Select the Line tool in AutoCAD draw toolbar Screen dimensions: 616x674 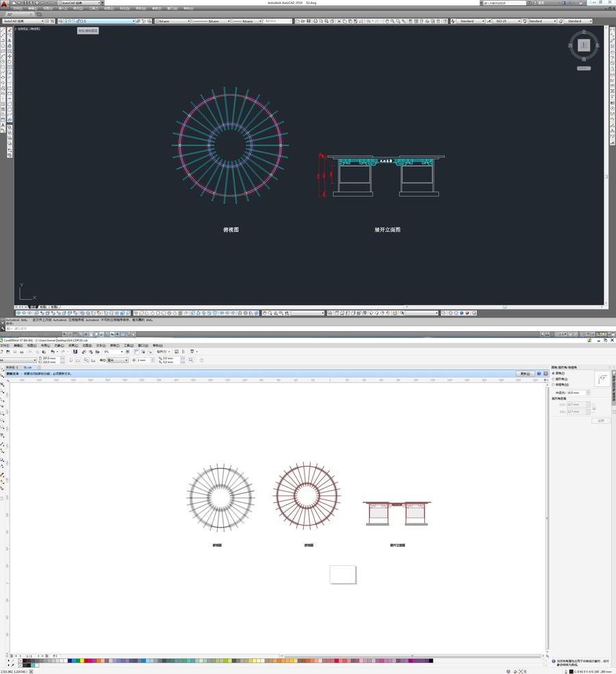(x=3, y=29)
